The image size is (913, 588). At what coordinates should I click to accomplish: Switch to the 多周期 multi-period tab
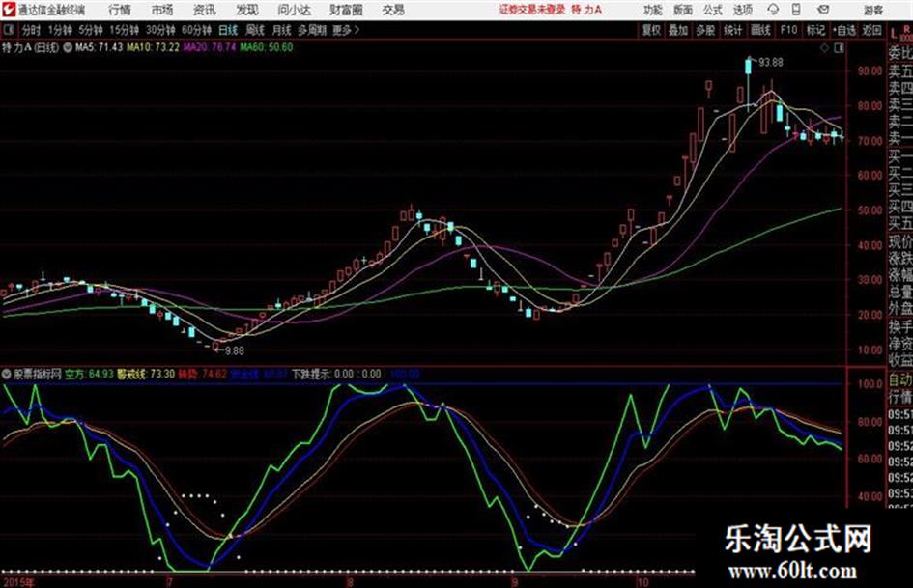point(312,30)
